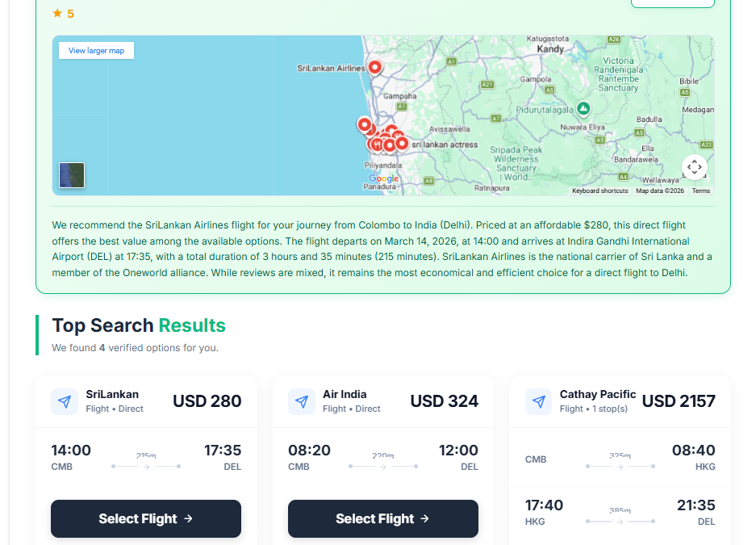Click the Top Search Results heading
The image size is (756, 545).
[x=139, y=325]
